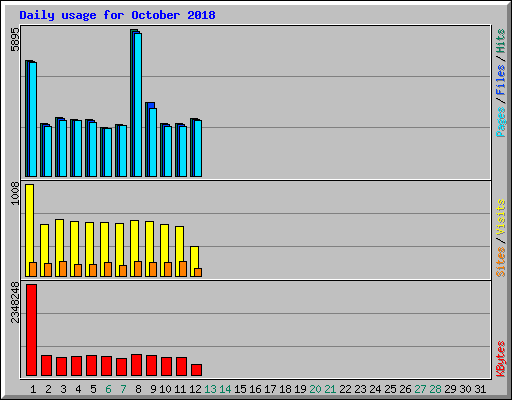Screen dimensions: 512x400
Task: Click day label 23 on the axis
Action: (x=360, y=389)
